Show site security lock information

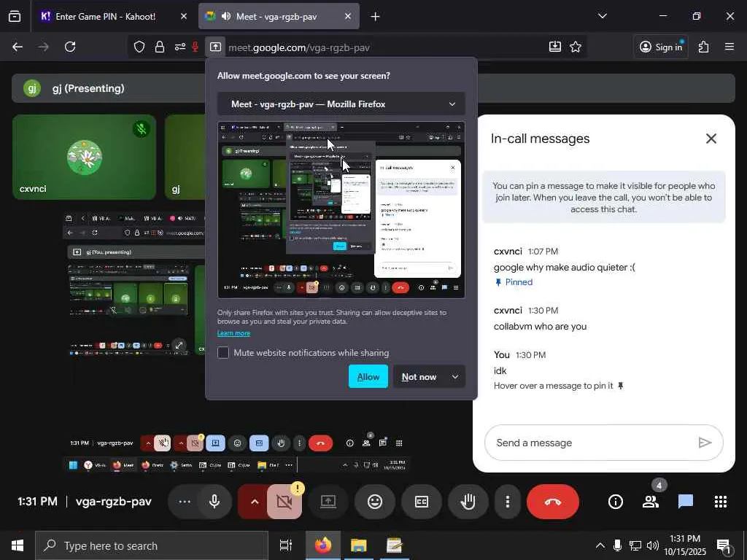coord(160,47)
